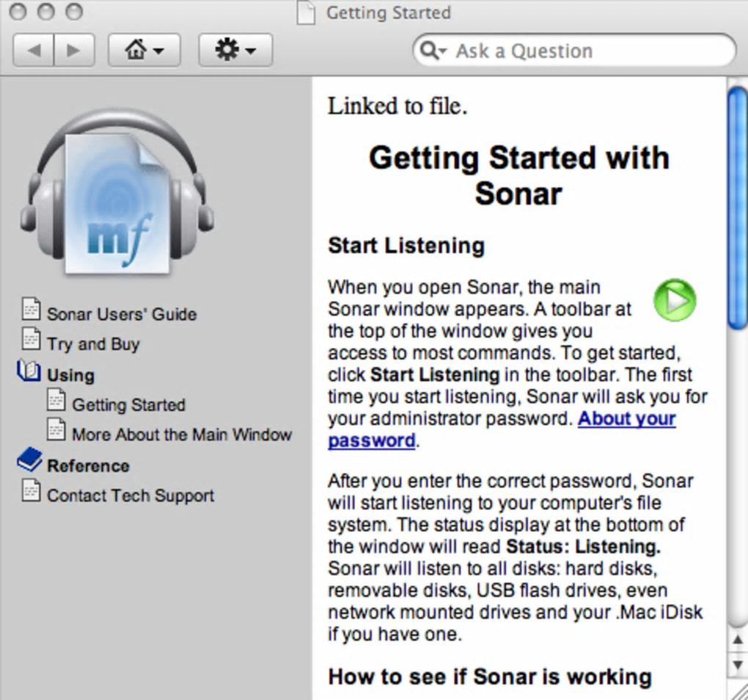The height and width of the screenshot is (700, 748).
Task: Click the scroll up arrow
Action: (738, 640)
